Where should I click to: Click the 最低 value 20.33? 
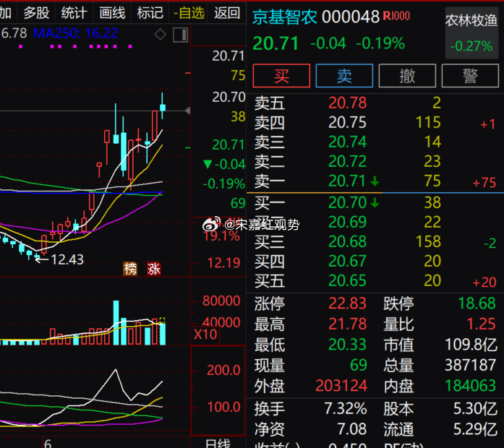(348, 345)
